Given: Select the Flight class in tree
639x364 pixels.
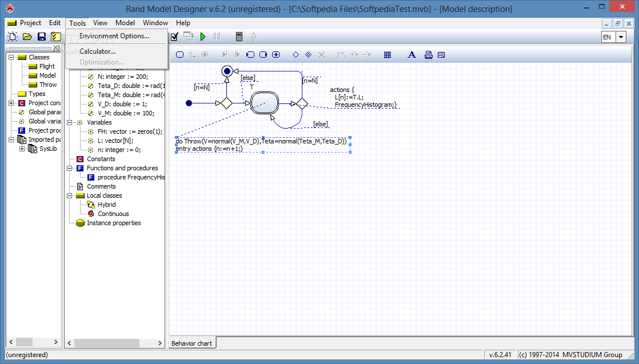Looking at the screenshot, I should pyautogui.click(x=47, y=66).
